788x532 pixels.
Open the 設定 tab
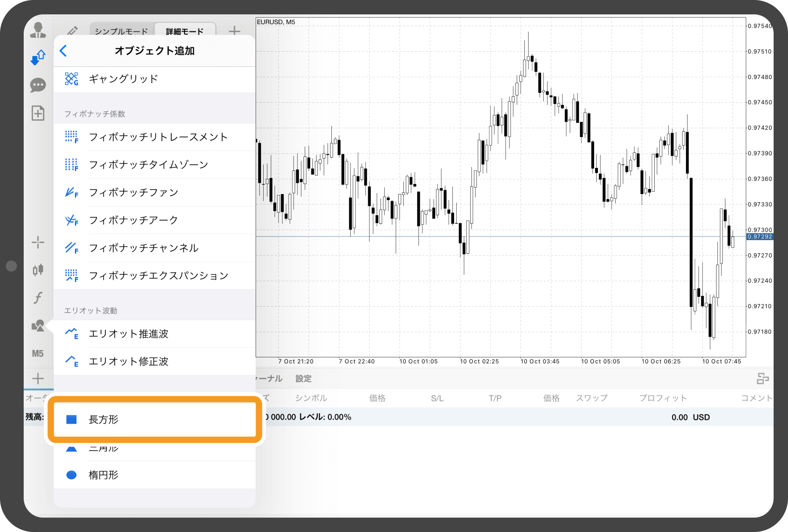point(303,378)
